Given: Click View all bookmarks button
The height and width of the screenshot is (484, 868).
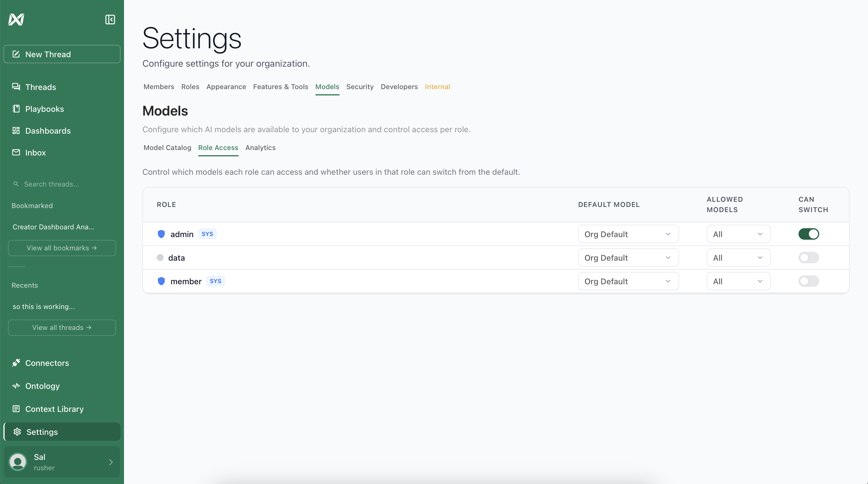Looking at the screenshot, I should click(62, 248).
